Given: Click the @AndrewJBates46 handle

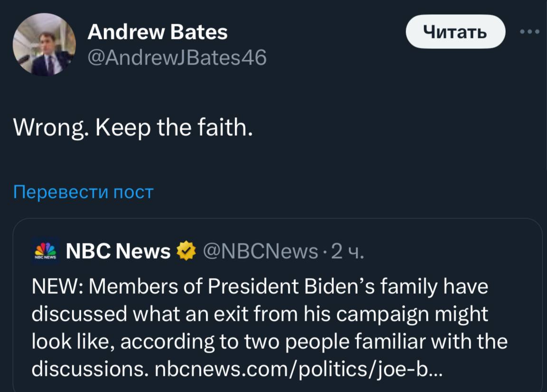Looking at the screenshot, I should point(177,58).
